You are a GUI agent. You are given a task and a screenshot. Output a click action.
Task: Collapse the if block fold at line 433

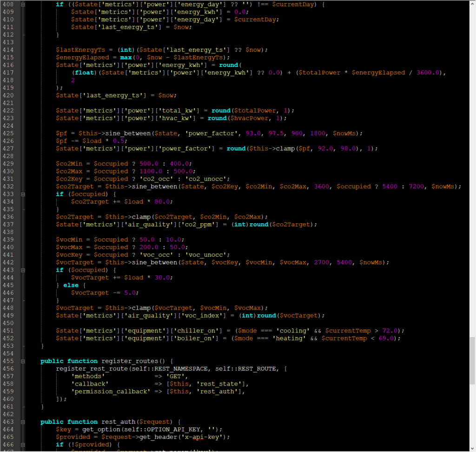tap(22, 194)
